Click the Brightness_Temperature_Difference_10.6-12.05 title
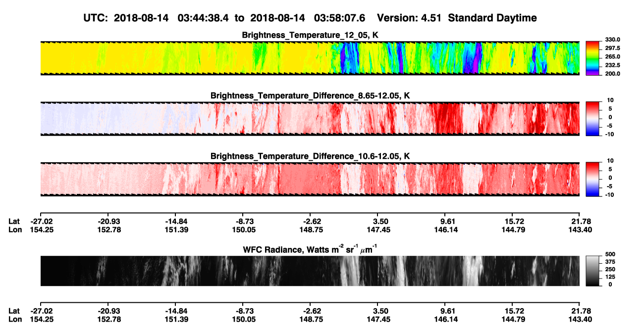The height and width of the screenshot is (330, 644). click(310, 156)
